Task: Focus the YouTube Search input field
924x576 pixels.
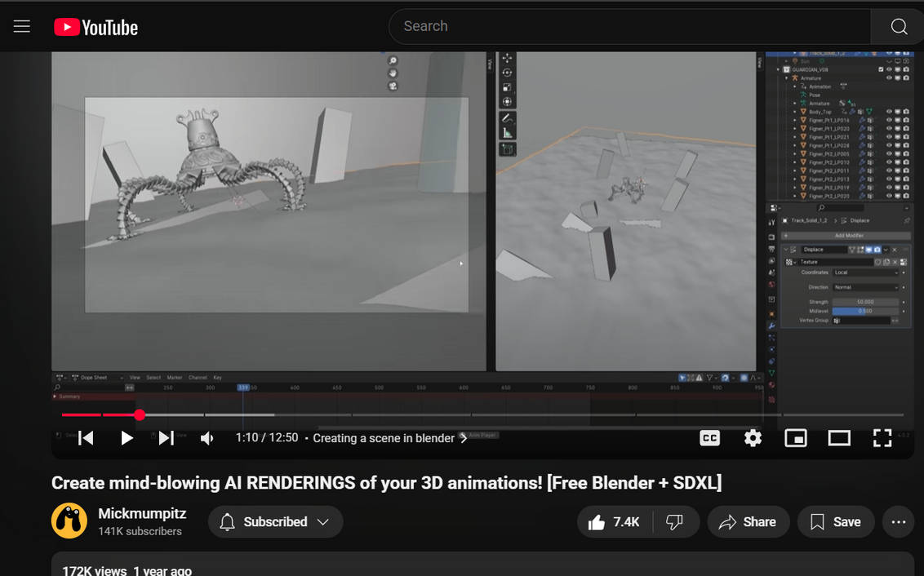Action: tap(630, 26)
